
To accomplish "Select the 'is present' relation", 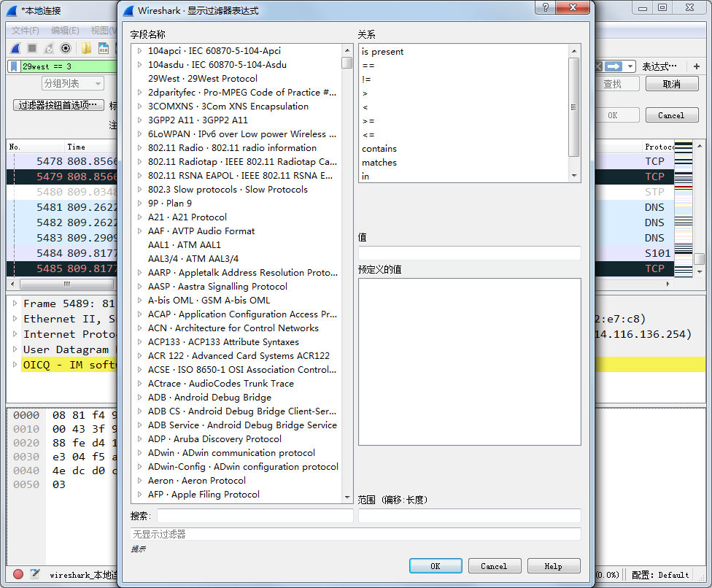I will (x=383, y=52).
